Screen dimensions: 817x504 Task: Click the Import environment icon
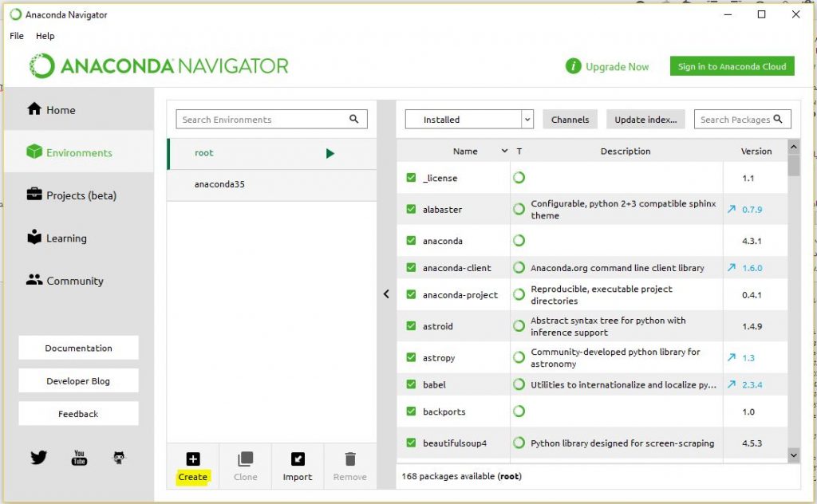(x=298, y=459)
